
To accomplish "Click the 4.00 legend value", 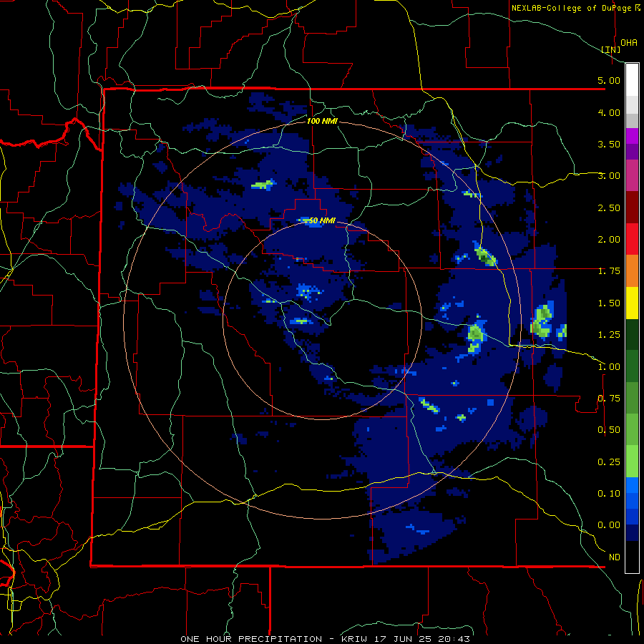I will [609, 112].
